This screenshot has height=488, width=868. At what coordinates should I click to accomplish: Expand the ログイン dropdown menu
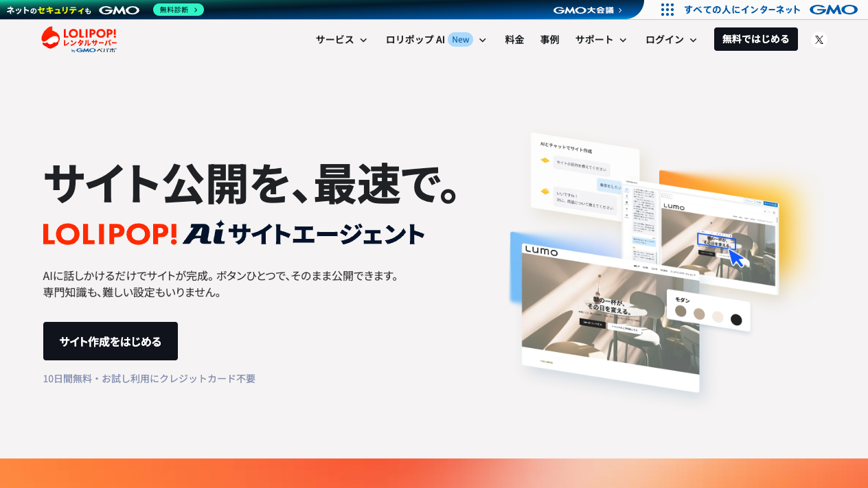[x=672, y=40]
